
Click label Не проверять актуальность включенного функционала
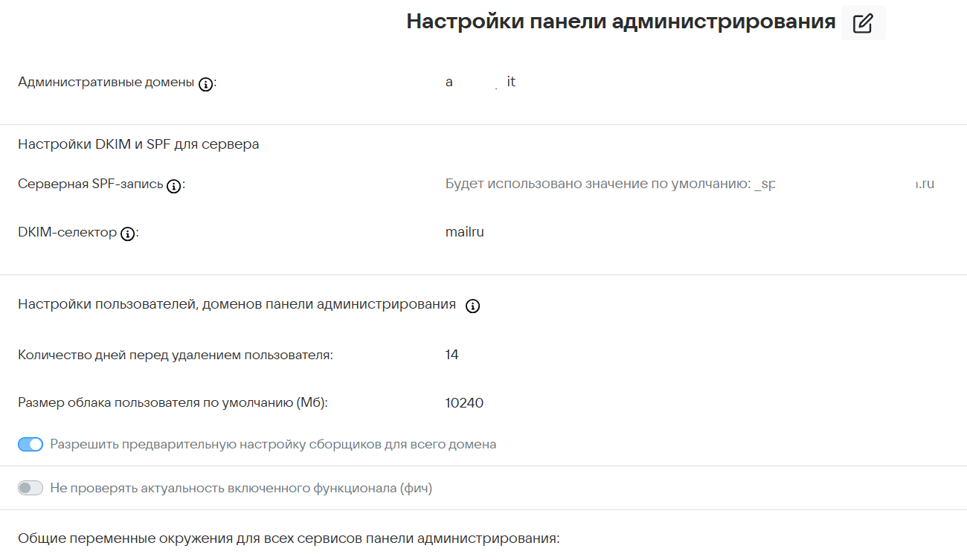(x=241, y=489)
